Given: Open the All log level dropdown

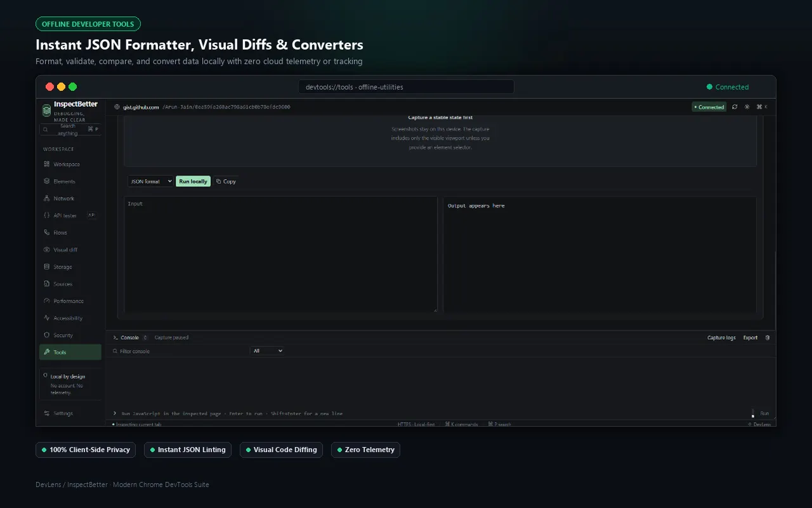Looking at the screenshot, I should click(267, 351).
